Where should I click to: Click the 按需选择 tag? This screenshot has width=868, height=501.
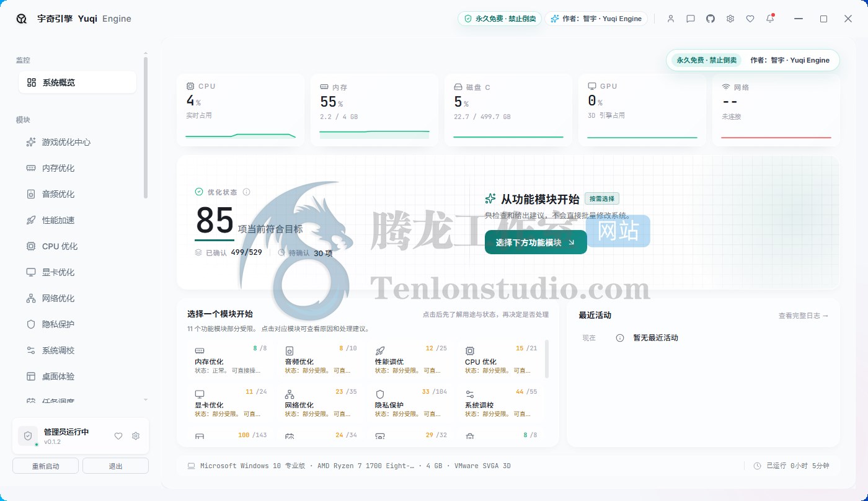coord(602,199)
